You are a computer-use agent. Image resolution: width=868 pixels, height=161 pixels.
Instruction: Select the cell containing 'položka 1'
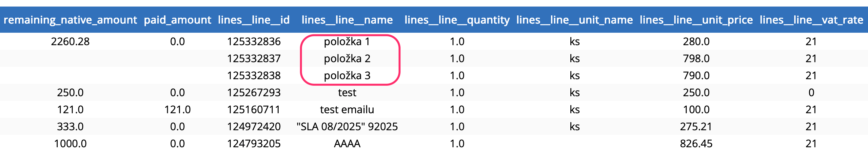[347, 42]
